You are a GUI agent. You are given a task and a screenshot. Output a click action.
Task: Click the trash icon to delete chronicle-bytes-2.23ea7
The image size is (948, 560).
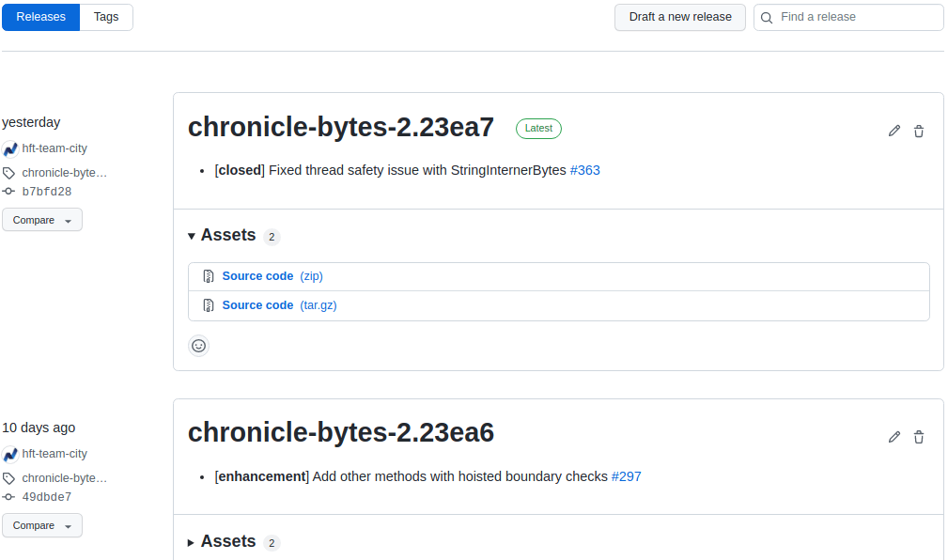coord(918,131)
